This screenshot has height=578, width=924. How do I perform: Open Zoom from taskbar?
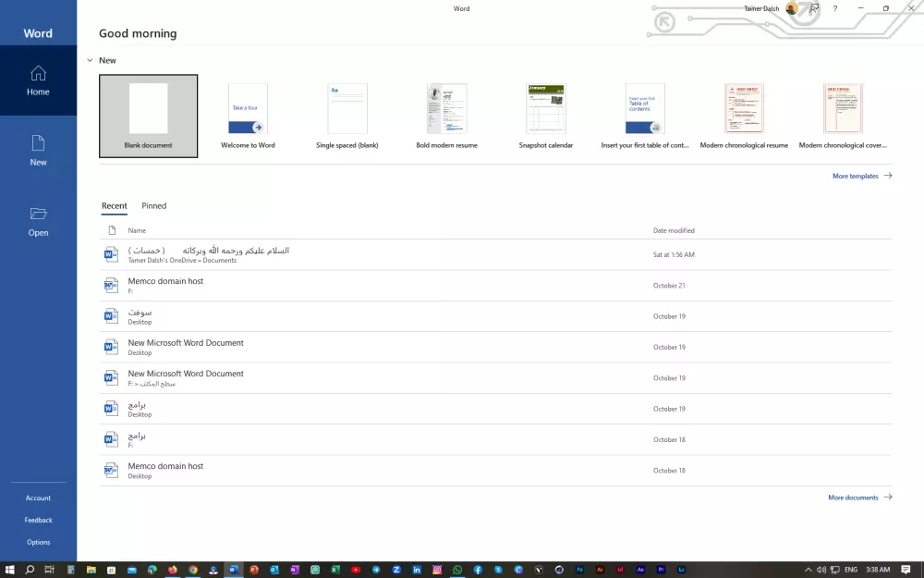click(x=396, y=570)
